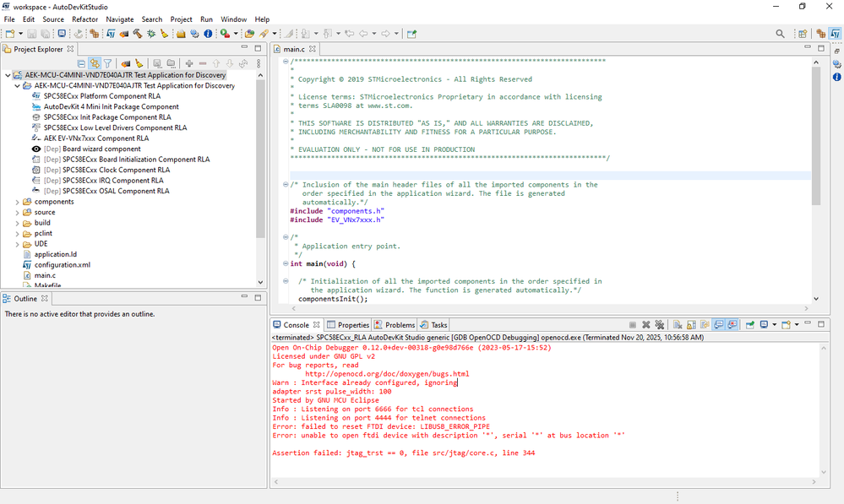Click Remove All Terminated Launches icon

coord(660,325)
